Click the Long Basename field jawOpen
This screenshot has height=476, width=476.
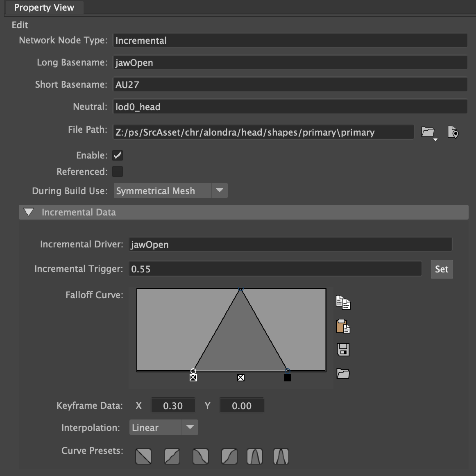290,63
